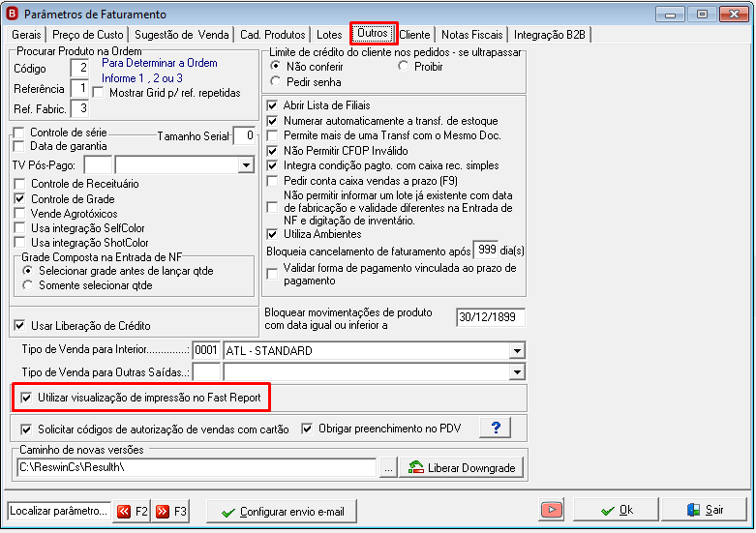Enable Permite mais de uma Transf checkbox
This screenshot has width=756, height=533.
click(x=272, y=135)
